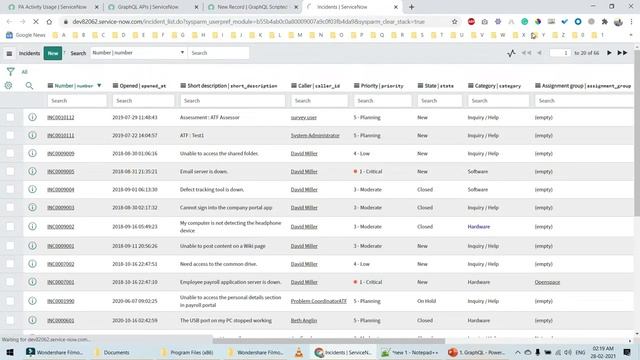The height and width of the screenshot is (360, 640).
Task: Select checkbox for INC0010111
Action: (x=10, y=135)
